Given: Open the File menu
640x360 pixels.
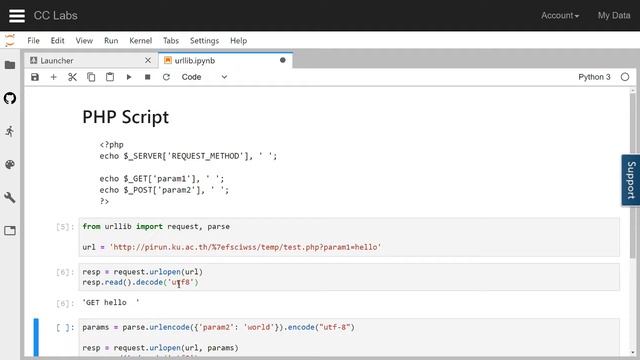Looking at the screenshot, I should tap(33, 40).
